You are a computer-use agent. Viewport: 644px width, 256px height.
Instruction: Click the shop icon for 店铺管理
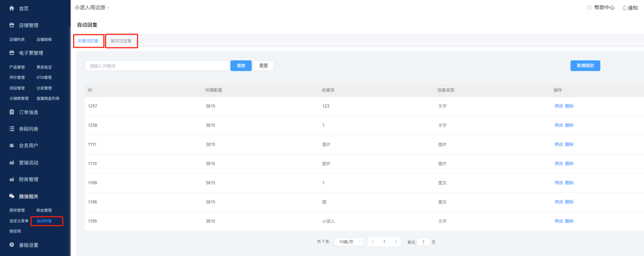12,25
